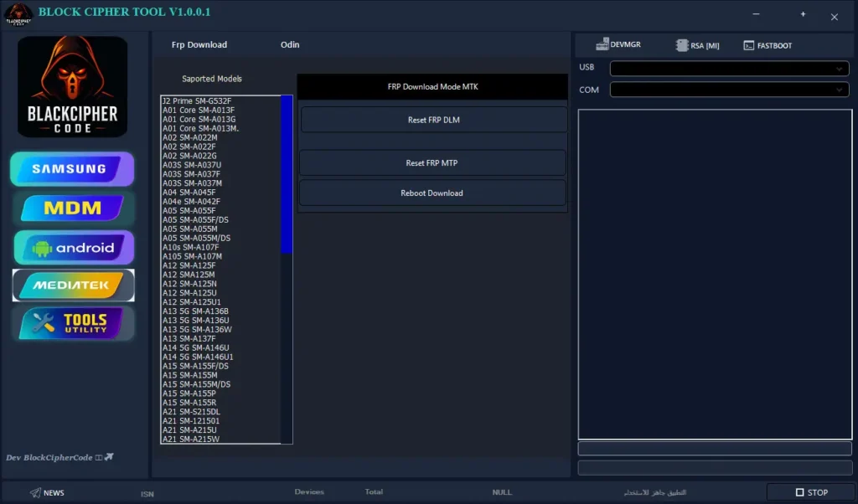This screenshot has width=858, height=504.
Task: Open the Android section icon
Action: point(72,248)
